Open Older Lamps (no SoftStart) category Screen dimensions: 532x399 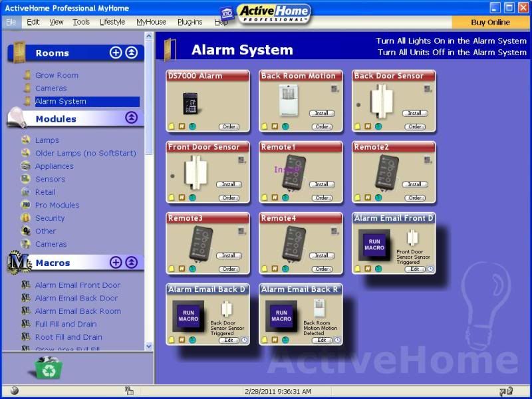(86, 153)
